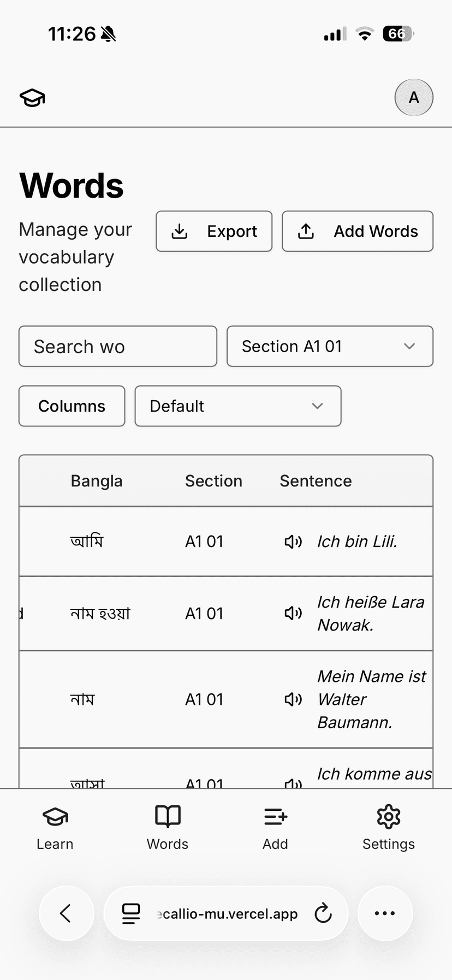Switch to the Words tab

click(168, 828)
